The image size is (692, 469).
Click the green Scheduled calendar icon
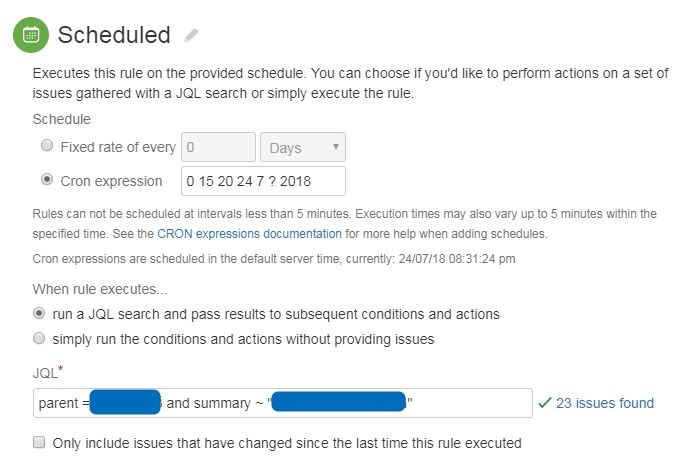click(x=31, y=35)
